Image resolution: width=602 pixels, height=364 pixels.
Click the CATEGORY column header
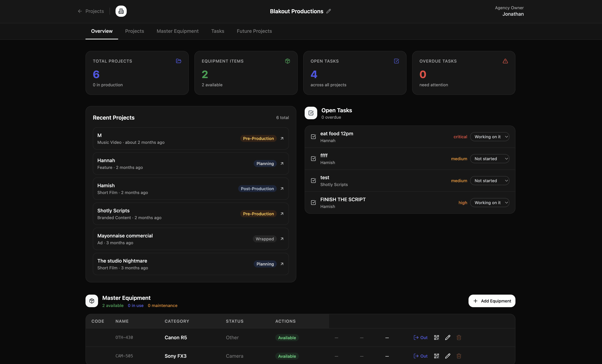(177, 321)
